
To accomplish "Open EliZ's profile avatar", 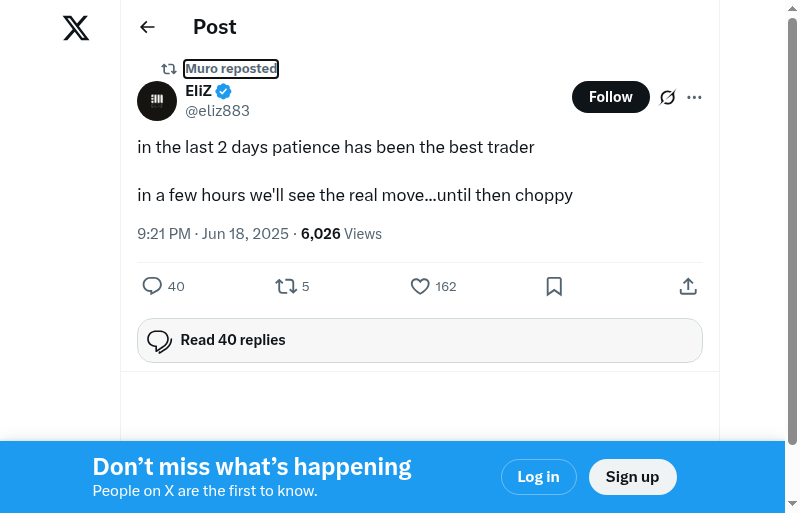I will coord(157,100).
